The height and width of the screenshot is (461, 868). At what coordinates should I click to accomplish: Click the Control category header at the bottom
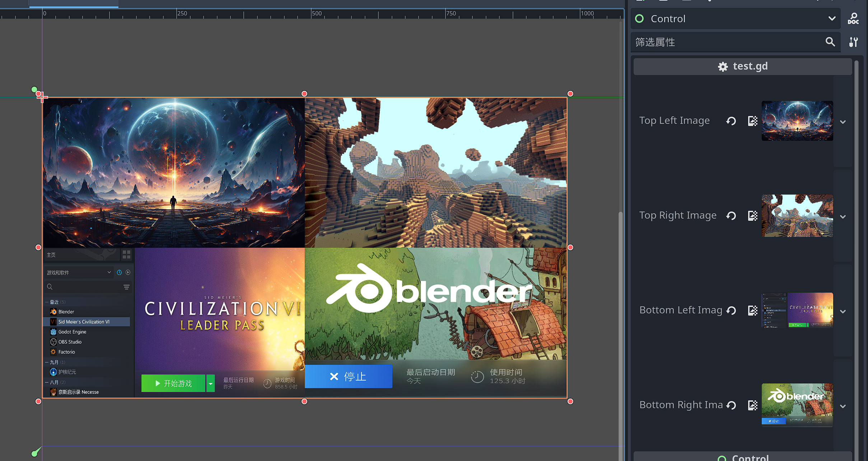pos(742,457)
